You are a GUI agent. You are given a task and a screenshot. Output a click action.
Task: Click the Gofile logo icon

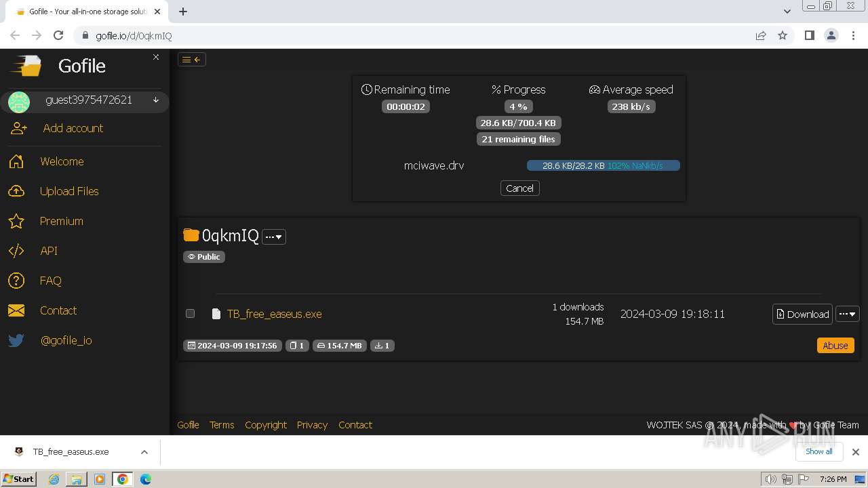26,66
